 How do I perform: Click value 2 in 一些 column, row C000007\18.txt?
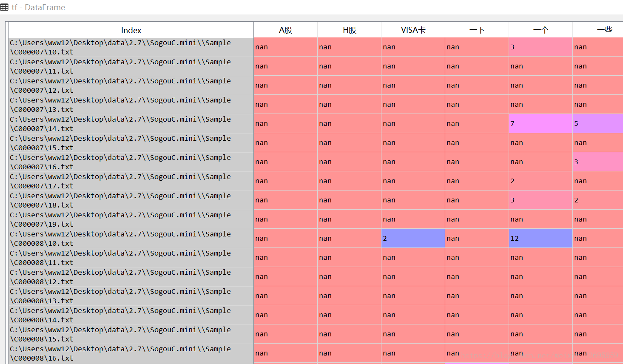(598, 200)
